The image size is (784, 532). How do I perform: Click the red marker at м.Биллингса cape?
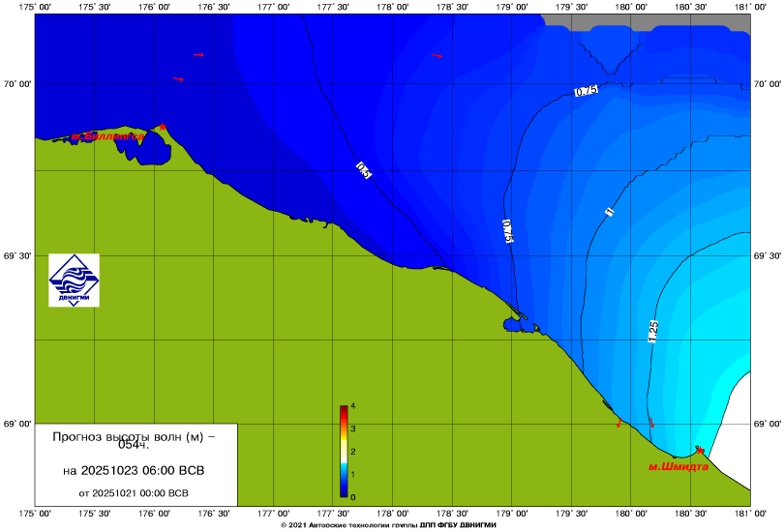click(x=163, y=127)
